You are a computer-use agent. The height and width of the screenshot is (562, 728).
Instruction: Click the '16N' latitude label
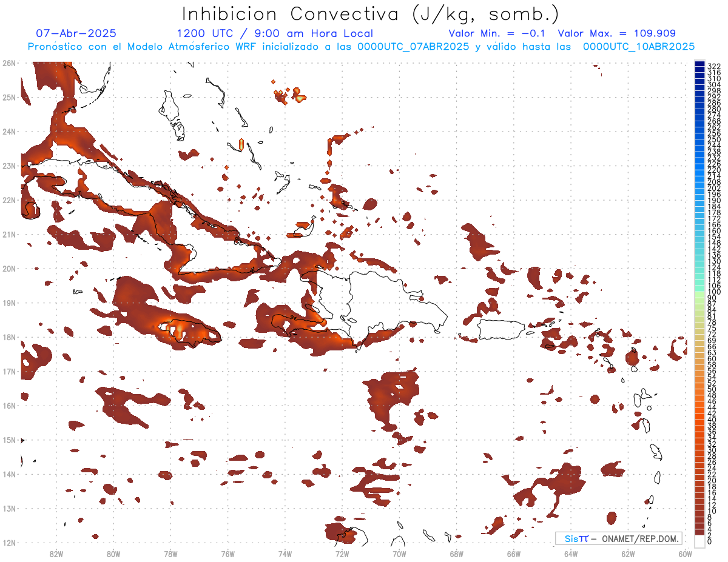pyautogui.click(x=9, y=406)
